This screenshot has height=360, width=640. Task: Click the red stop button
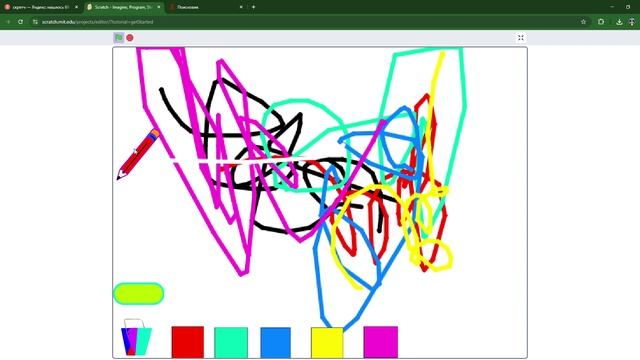click(x=130, y=38)
